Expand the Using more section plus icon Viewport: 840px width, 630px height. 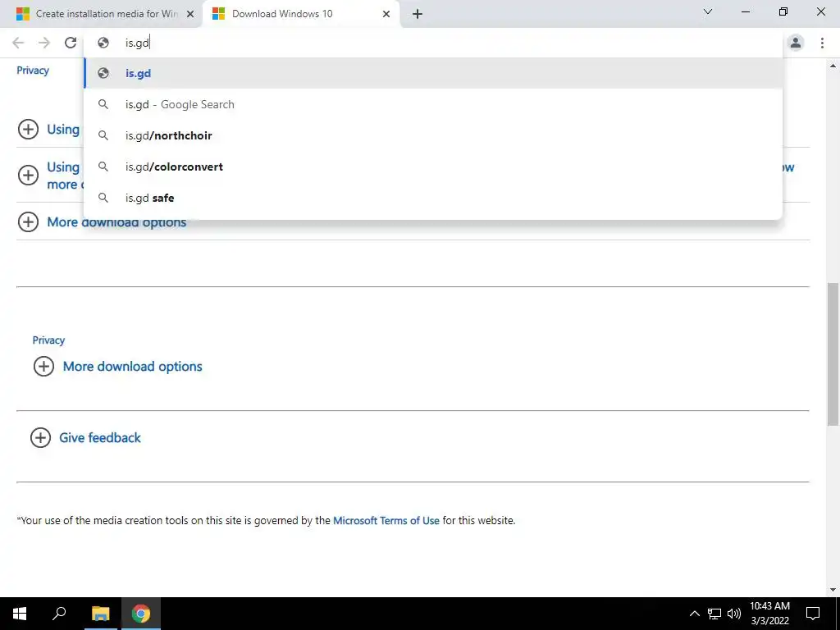click(29, 176)
